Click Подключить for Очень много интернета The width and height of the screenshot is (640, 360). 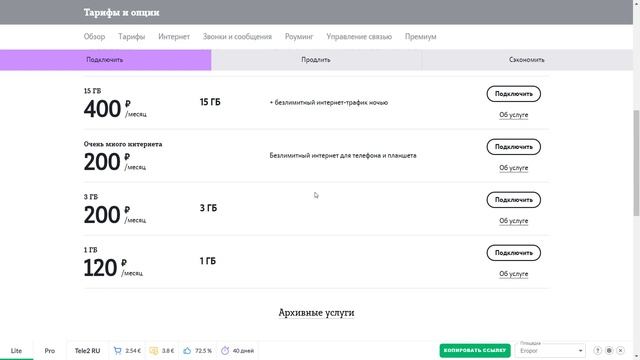tap(513, 147)
